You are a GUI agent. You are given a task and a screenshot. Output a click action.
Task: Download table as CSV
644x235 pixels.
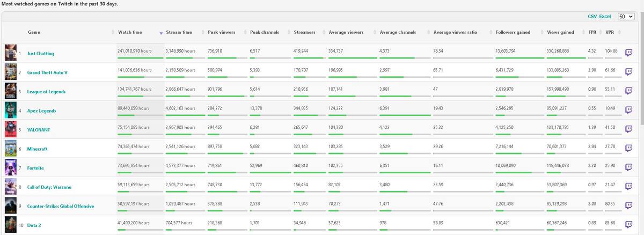click(x=592, y=17)
